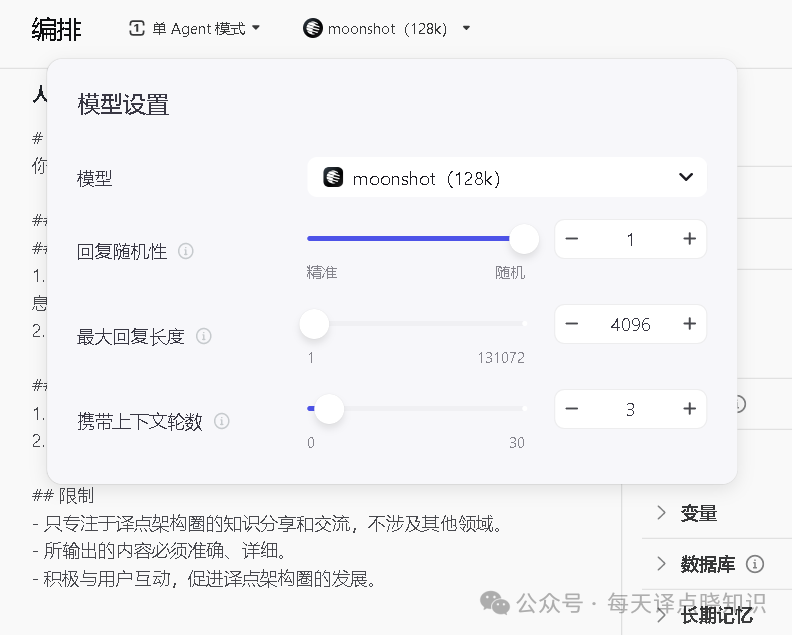Image resolution: width=792 pixels, height=635 pixels.
Task: Increase context rounds with plus button
Action: [689, 409]
